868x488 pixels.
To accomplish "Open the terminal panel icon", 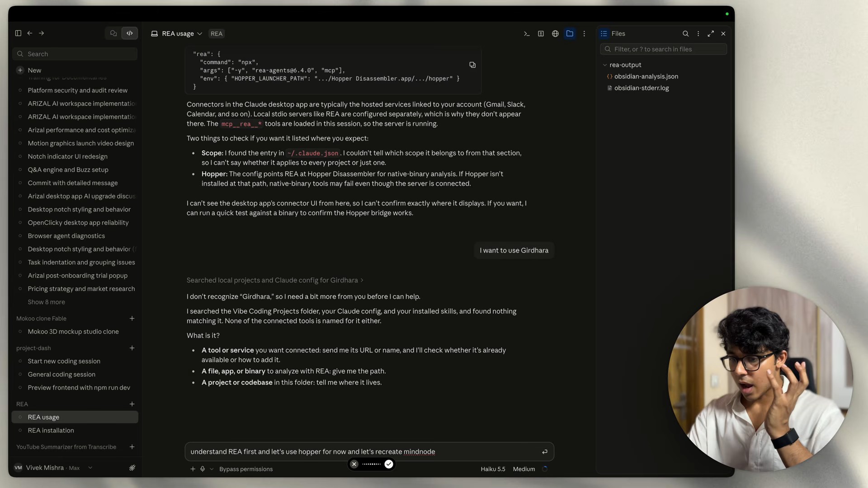I will [527, 33].
